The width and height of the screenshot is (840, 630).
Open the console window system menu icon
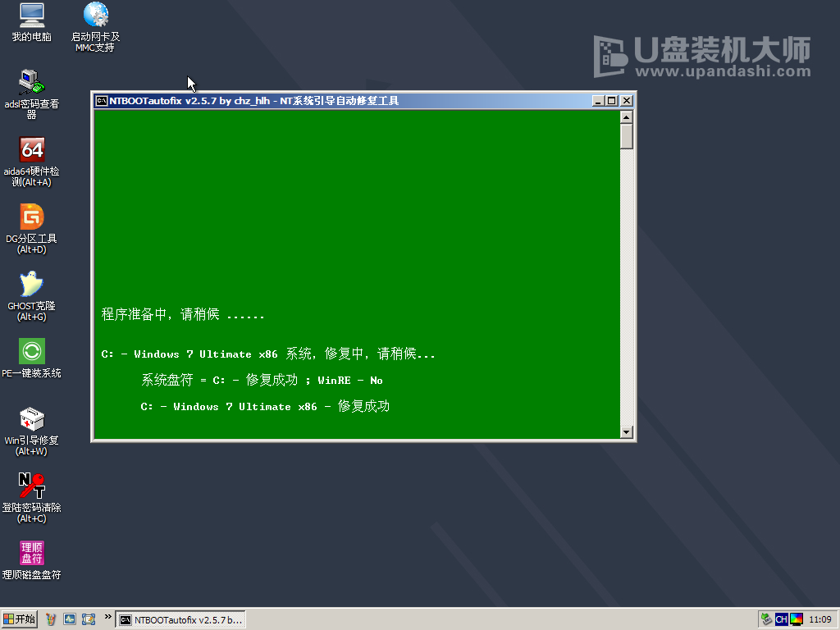click(x=101, y=101)
